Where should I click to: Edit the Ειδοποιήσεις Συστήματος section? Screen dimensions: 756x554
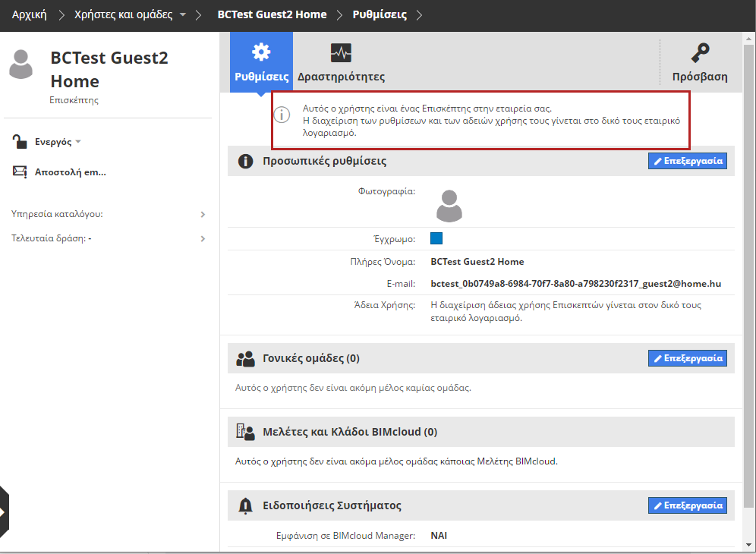pyautogui.click(x=687, y=505)
